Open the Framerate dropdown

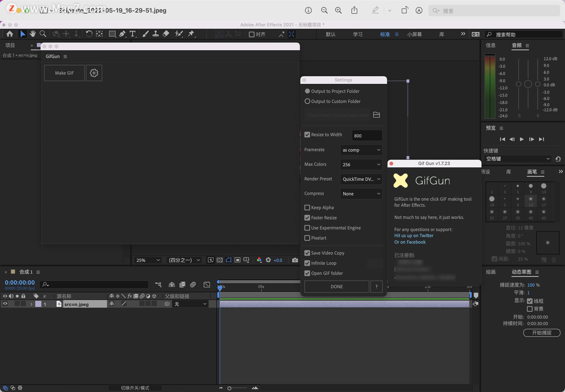[361, 150]
